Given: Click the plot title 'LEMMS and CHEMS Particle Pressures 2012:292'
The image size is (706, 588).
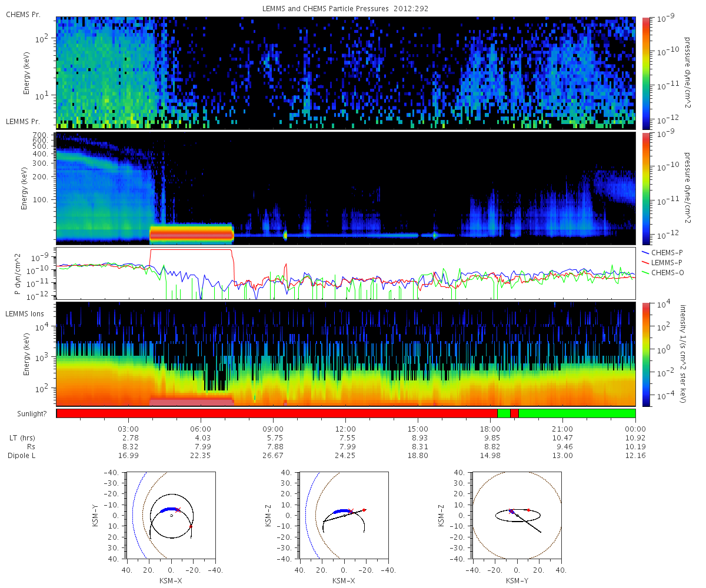Looking at the screenshot, I should (345, 9).
